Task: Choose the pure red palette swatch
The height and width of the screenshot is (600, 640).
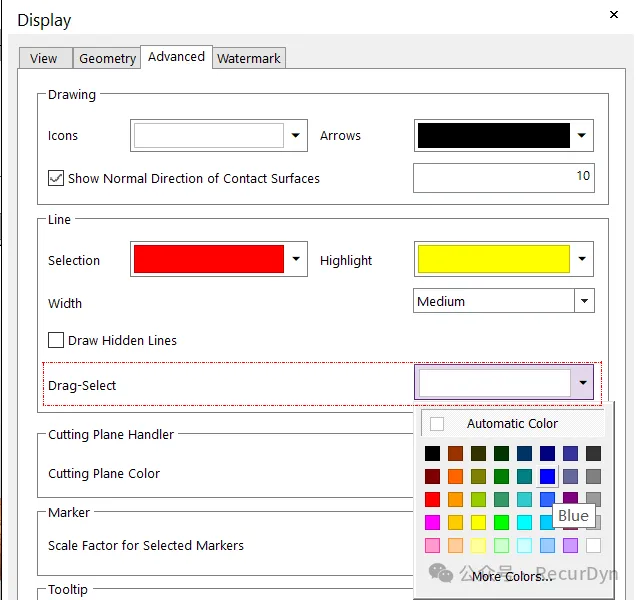Action: 432,499
